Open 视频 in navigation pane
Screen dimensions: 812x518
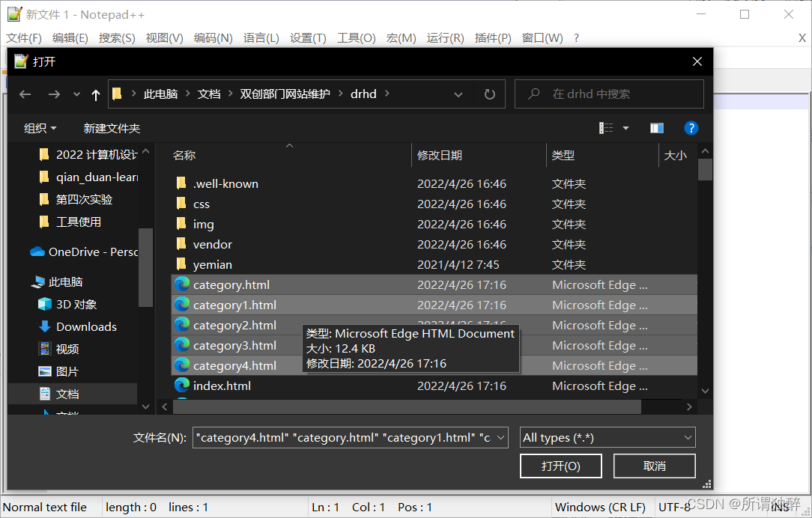58,349
